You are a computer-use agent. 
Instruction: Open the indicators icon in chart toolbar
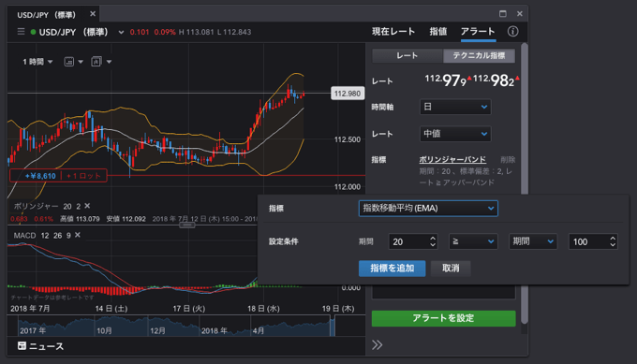(96, 62)
